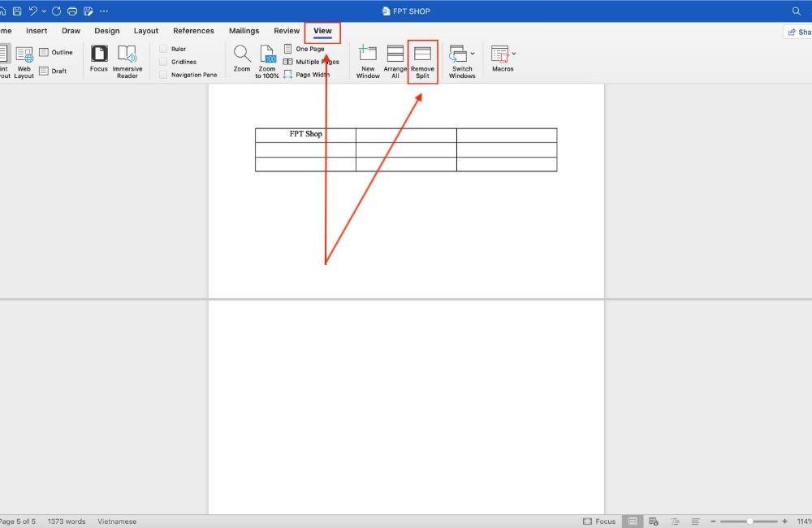The height and width of the screenshot is (528, 812).
Task: Click the Macros button icon
Action: coord(499,54)
